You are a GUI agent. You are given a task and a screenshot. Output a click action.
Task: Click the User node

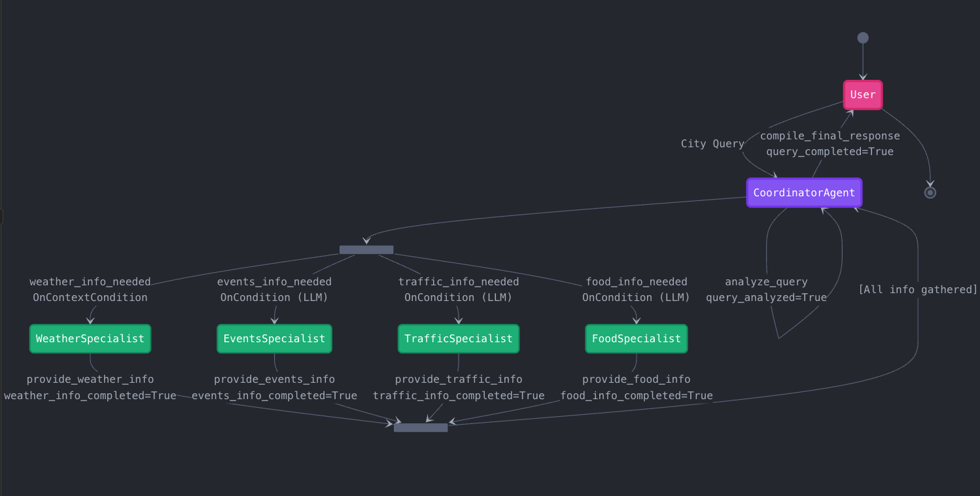click(x=862, y=95)
